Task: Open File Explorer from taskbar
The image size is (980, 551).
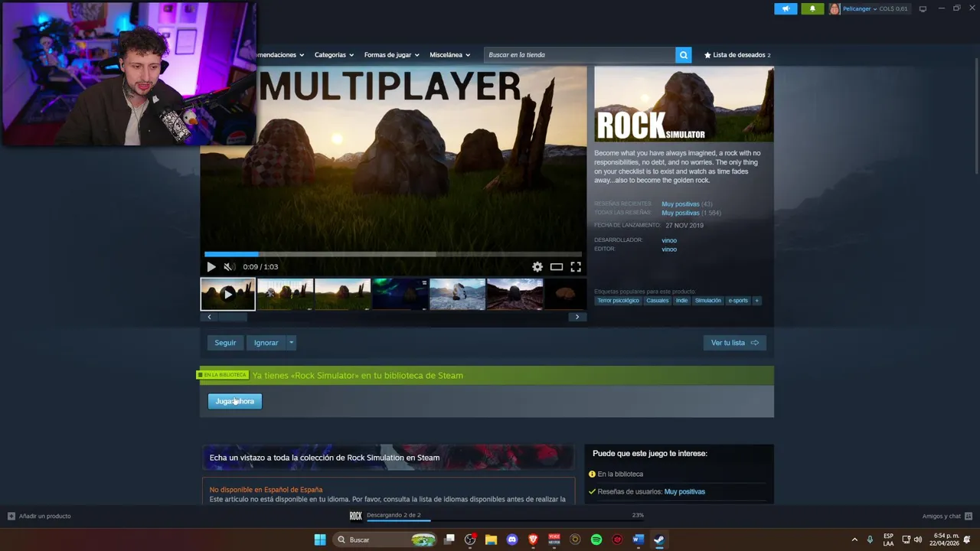Action: tap(491, 540)
